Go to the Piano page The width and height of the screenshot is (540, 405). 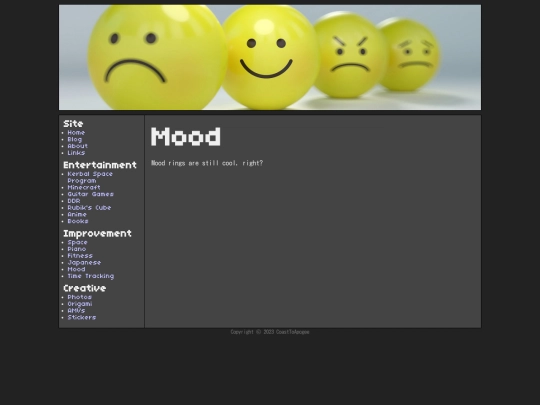(x=77, y=249)
